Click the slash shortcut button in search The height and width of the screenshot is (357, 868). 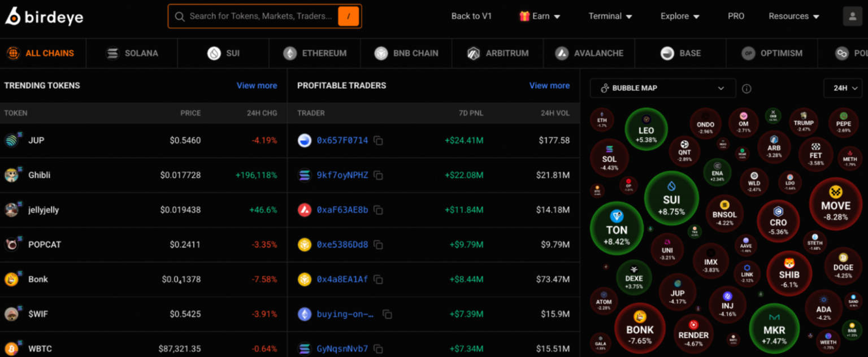[x=349, y=16]
